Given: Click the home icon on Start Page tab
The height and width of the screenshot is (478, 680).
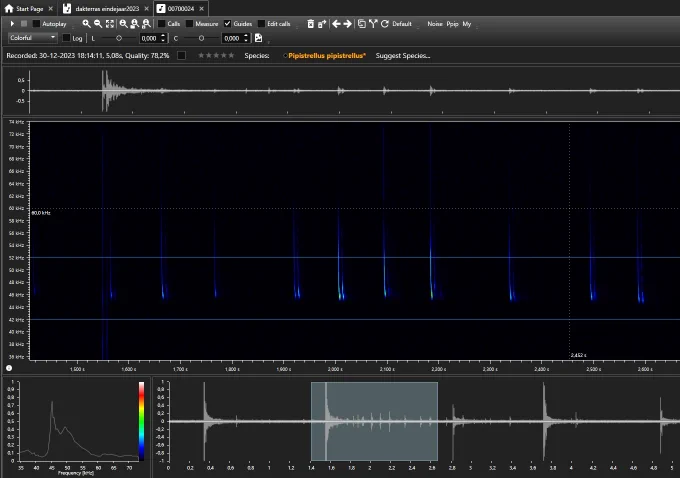Looking at the screenshot, I should point(9,8).
